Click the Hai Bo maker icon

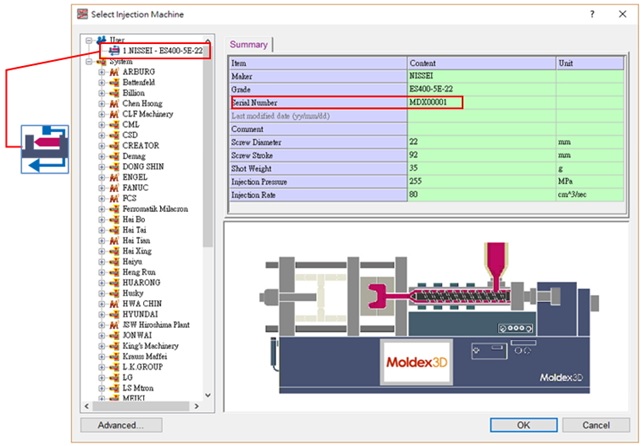pos(114,219)
